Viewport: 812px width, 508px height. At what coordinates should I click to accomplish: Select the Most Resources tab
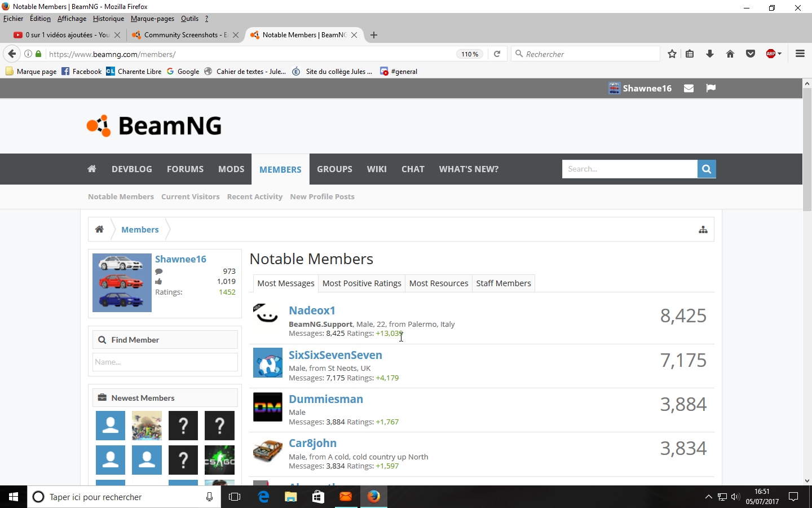tap(439, 283)
